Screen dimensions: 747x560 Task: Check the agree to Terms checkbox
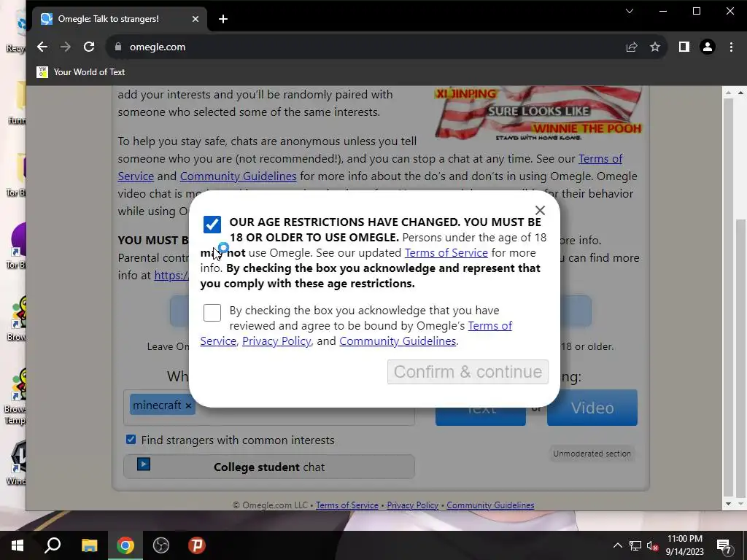click(x=212, y=313)
